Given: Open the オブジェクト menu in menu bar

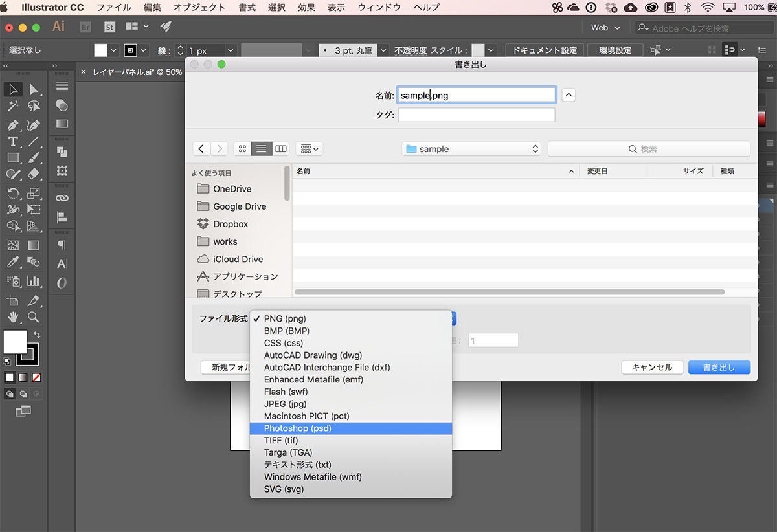Looking at the screenshot, I should tap(199, 8).
